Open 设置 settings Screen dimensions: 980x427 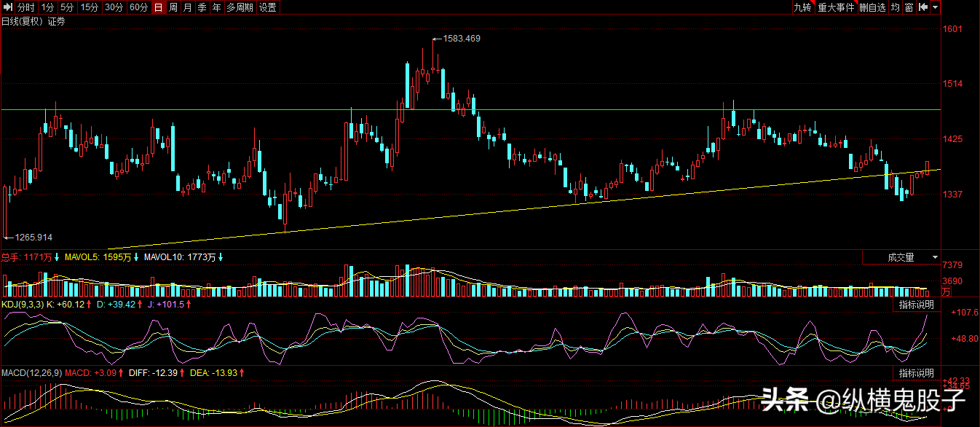pyautogui.click(x=267, y=7)
